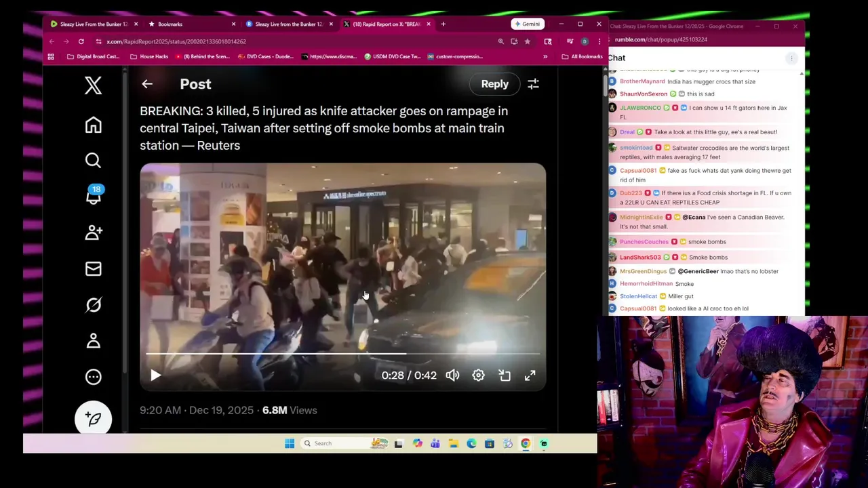Click the 6.8M Views count
The image size is (868, 488).
(x=290, y=410)
